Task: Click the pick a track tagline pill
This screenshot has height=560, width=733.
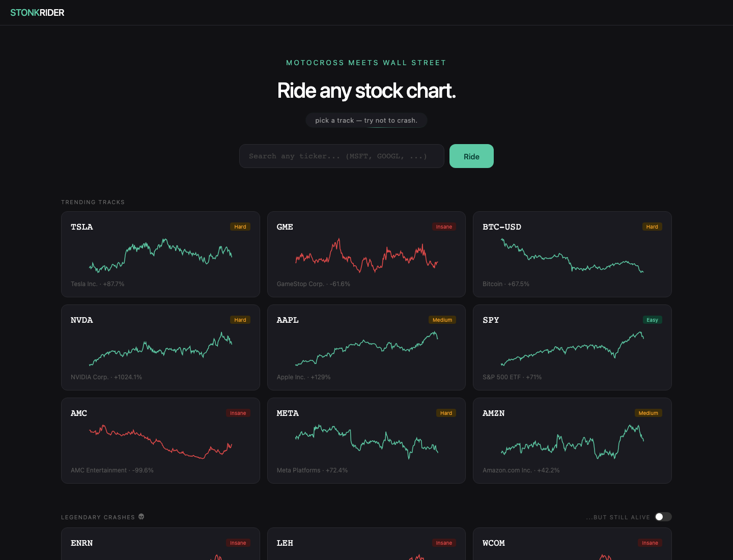Action: (366, 120)
